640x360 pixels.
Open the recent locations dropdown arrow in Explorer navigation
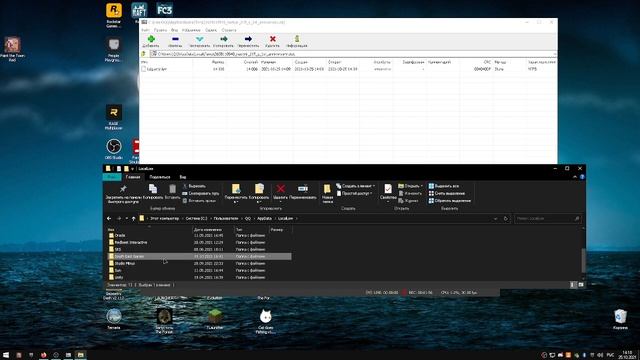[x=127, y=218]
